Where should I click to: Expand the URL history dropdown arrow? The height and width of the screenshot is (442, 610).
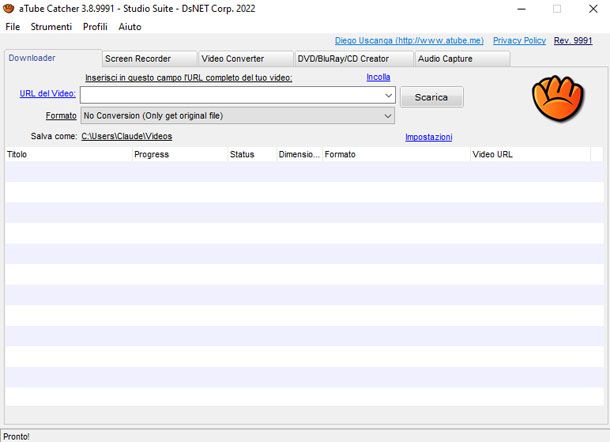(388, 95)
